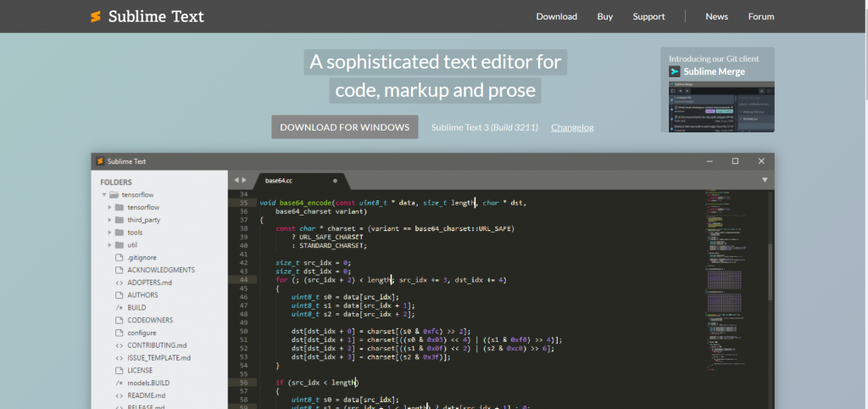Open the ACKNOWLEDGMENTS file

click(x=161, y=270)
